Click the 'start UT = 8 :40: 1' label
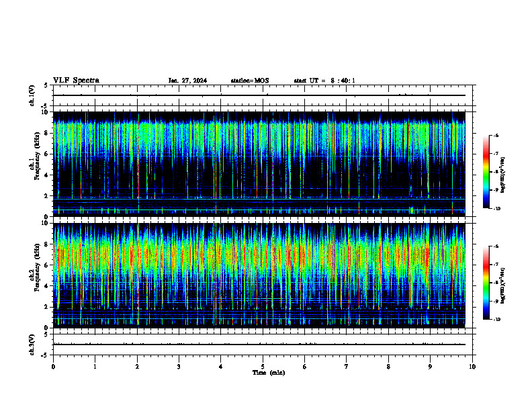532x411 pixels. (324, 81)
